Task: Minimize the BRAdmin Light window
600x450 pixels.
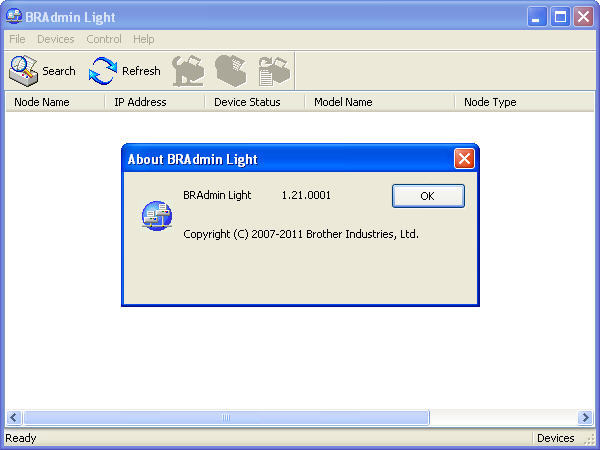Action: pos(537,17)
